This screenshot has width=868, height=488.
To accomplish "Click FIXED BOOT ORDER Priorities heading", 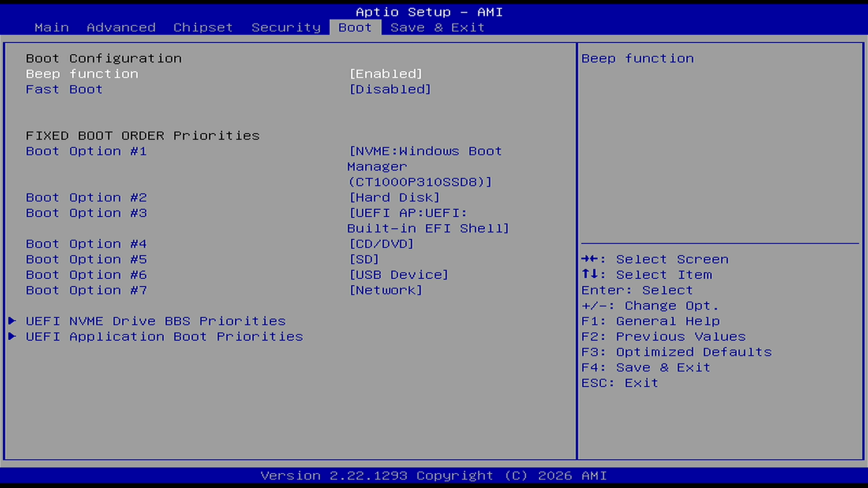I will (143, 136).
